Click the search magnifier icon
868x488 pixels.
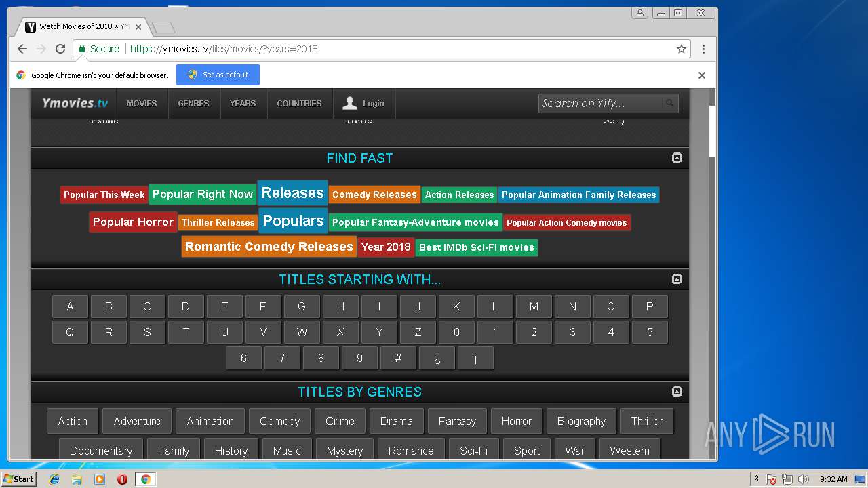(x=669, y=103)
